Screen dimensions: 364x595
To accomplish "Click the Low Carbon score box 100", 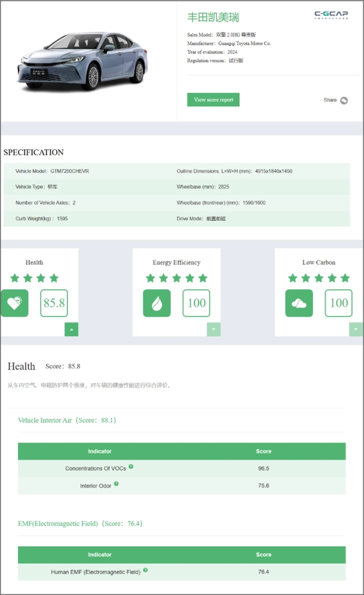I will pos(338,303).
